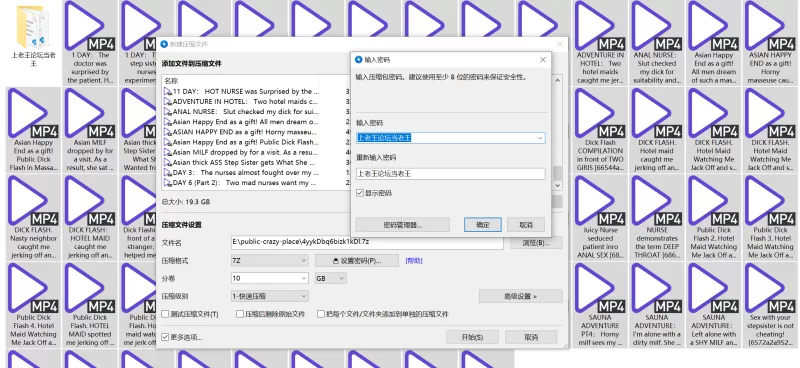Click the 确定 button in password dialog
Image resolution: width=800 pixels, height=368 pixels.
pos(483,225)
